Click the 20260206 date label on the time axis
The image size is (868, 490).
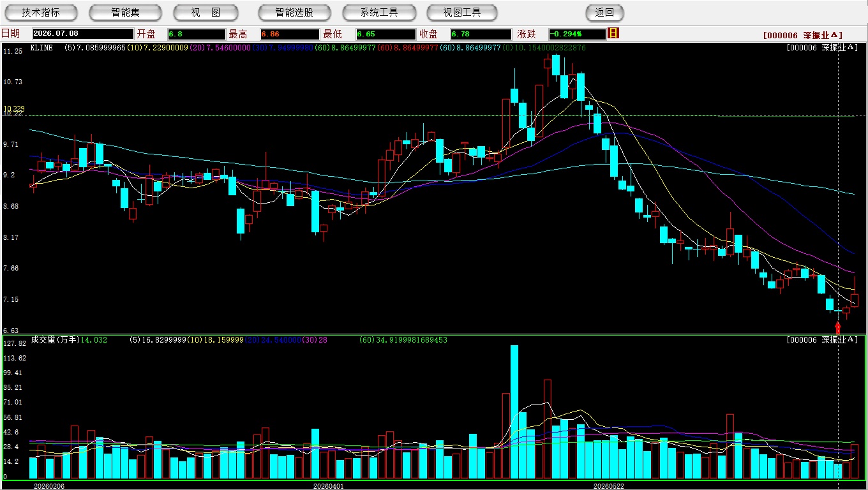point(49,486)
